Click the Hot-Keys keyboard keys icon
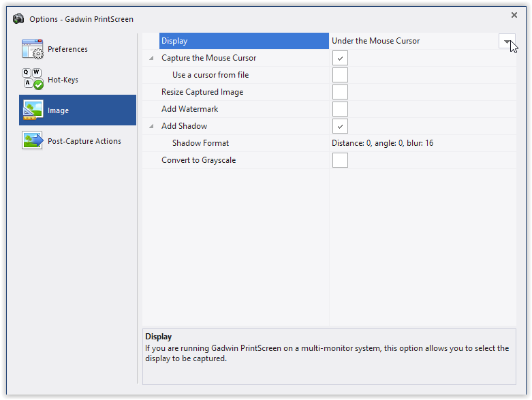Screen dimensions: 532x400 pos(32,80)
